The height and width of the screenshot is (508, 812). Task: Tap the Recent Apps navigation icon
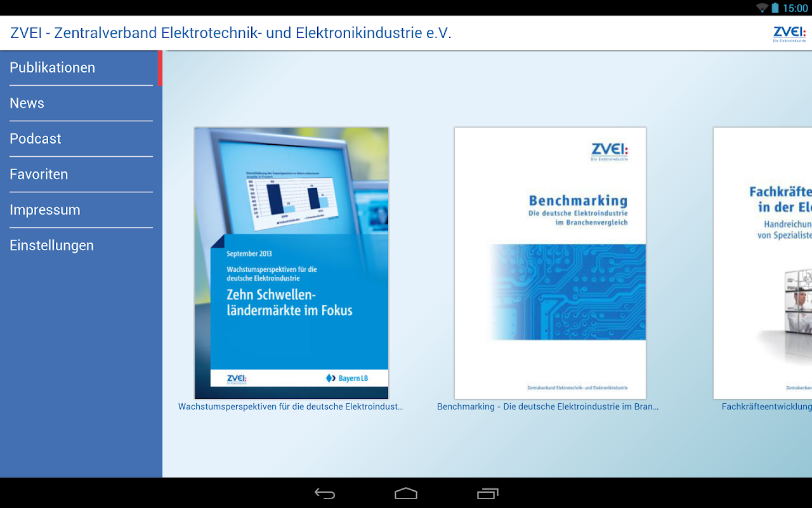point(487,493)
